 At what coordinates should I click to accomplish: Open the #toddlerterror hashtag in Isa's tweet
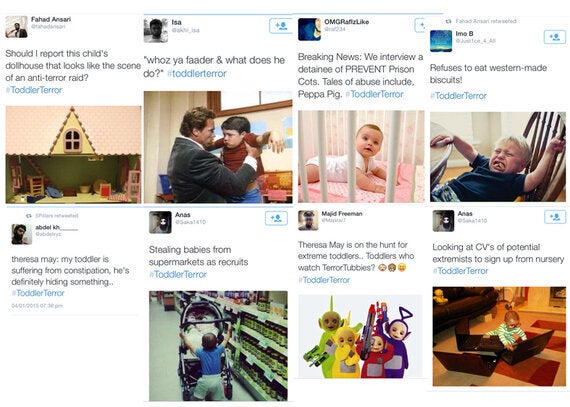(197, 73)
